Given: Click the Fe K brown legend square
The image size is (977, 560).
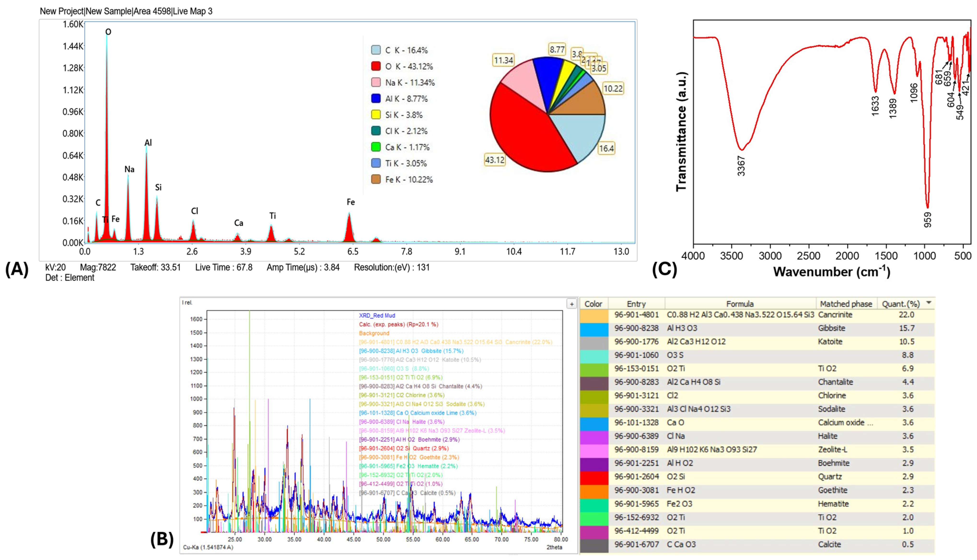Looking at the screenshot, I should tap(376, 179).
